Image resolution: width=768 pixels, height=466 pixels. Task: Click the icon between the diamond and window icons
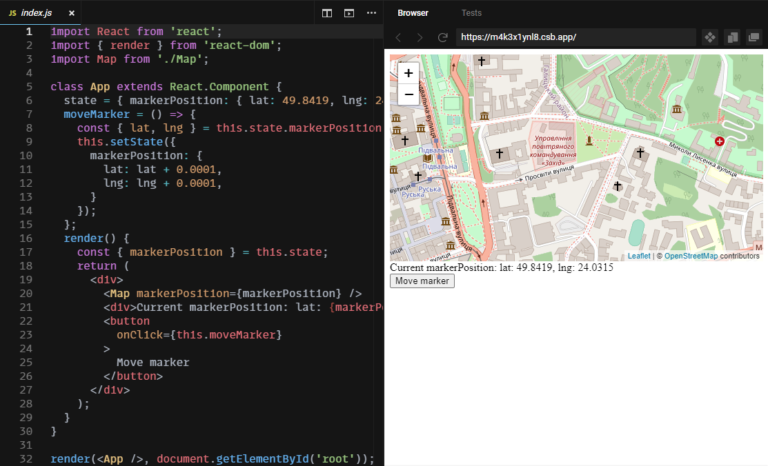(x=732, y=37)
